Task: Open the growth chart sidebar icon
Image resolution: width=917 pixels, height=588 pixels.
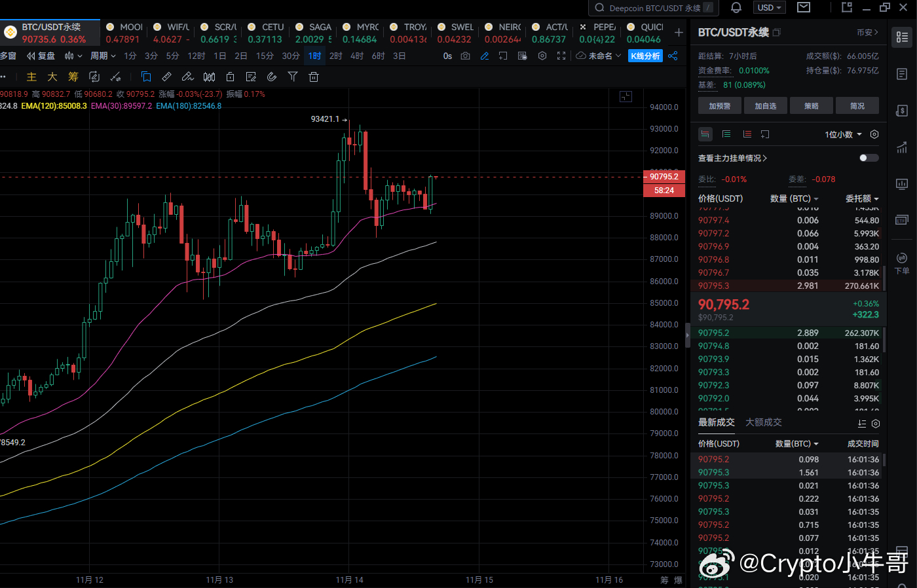Action: point(902,147)
